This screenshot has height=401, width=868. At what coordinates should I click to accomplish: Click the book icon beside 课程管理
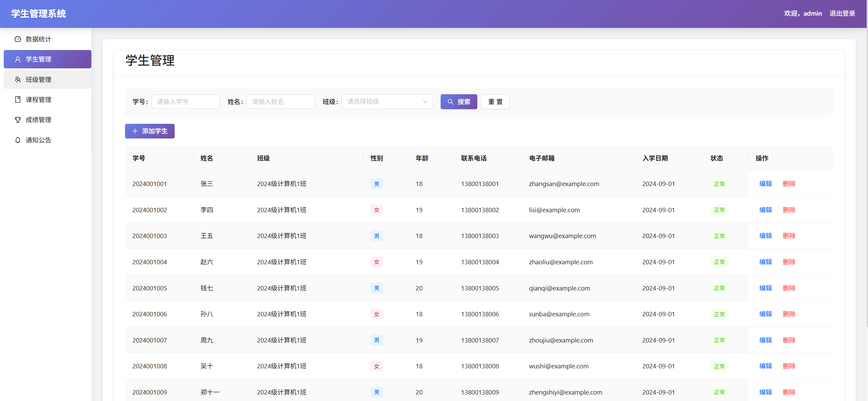[x=18, y=100]
